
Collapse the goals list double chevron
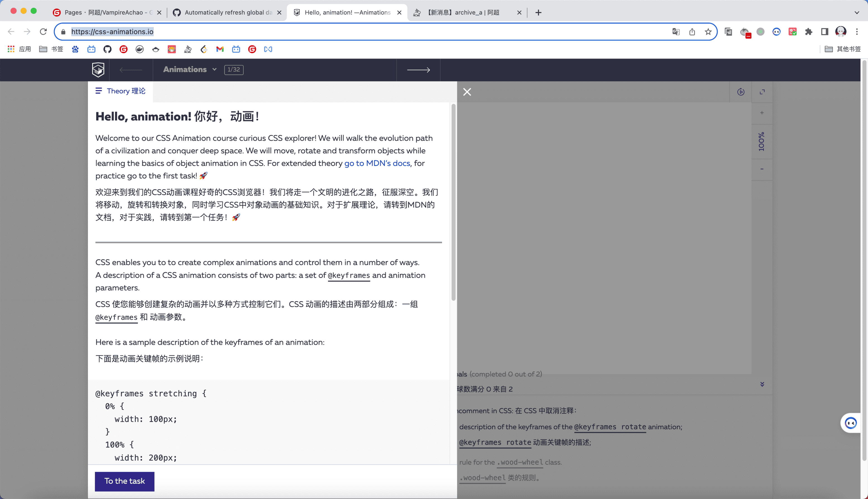[x=762, y=384]
